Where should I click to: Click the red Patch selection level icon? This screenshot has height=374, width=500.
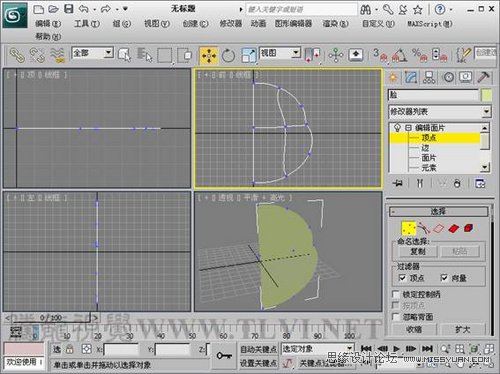454,229
